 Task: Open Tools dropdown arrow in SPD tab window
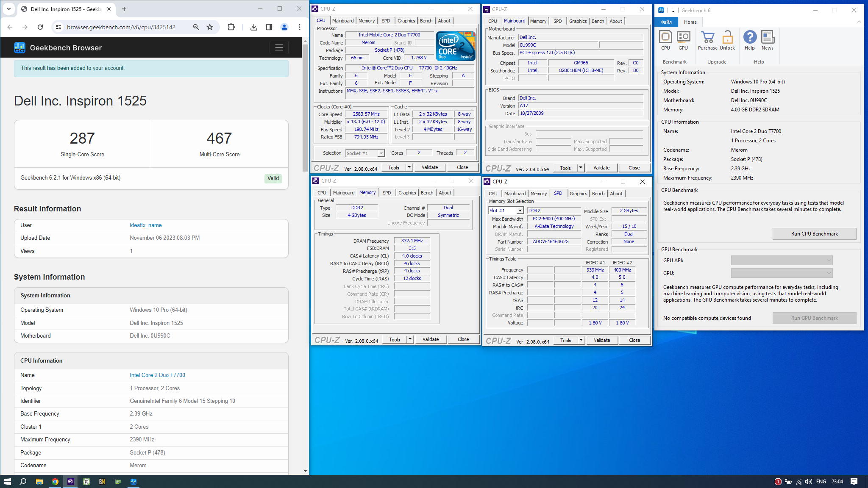click(581, 340)
